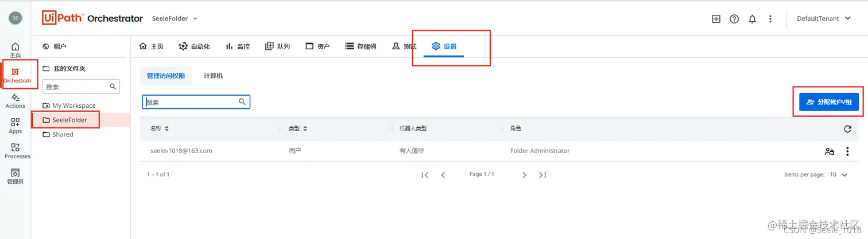This screenshot has width=868, height=239.
Task: Open row options menu for seelev1018@163.com
Action: tap(847, 151)
